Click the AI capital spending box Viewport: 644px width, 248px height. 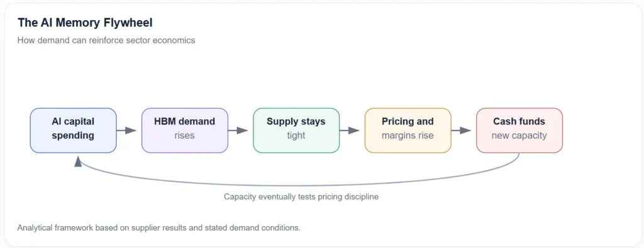click(x=73, y=131)
